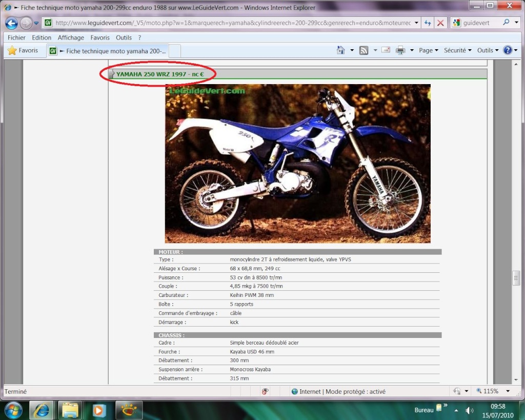The image size is (525, 420).
Task: Click the CHASSIS section header
Action: tap(297, 335)
